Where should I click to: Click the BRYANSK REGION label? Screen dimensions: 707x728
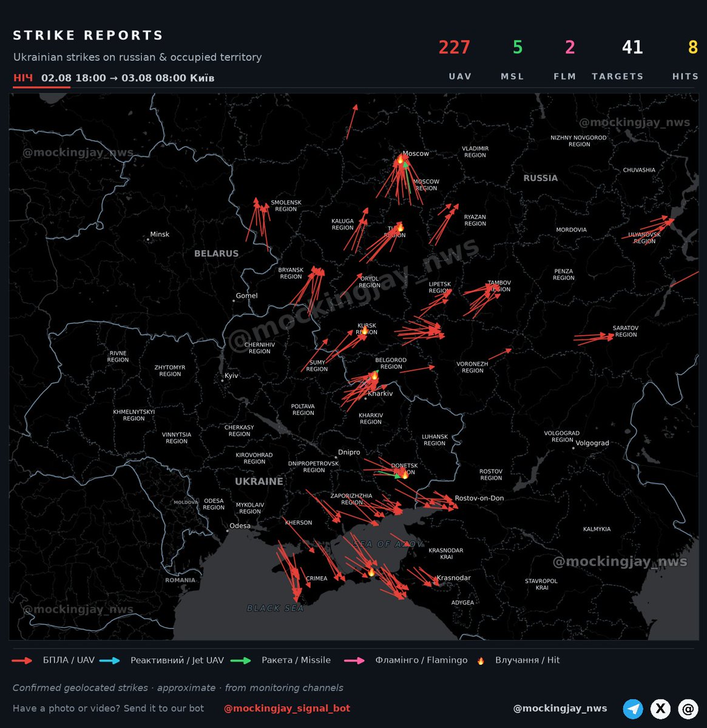tap(291, 274)
